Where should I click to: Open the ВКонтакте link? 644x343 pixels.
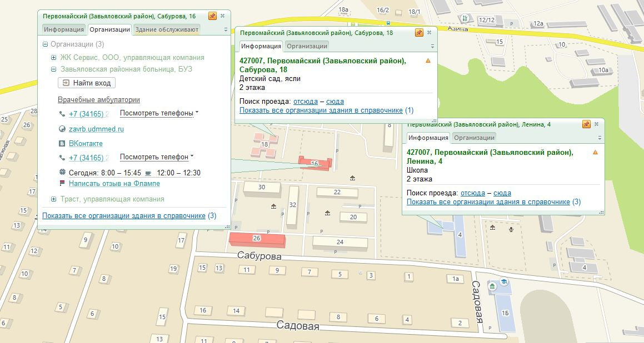click(86, 143)
